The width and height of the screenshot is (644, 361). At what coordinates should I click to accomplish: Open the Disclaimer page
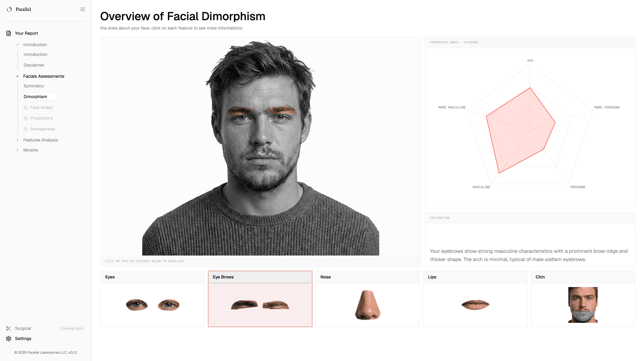(x=34, y=65)
